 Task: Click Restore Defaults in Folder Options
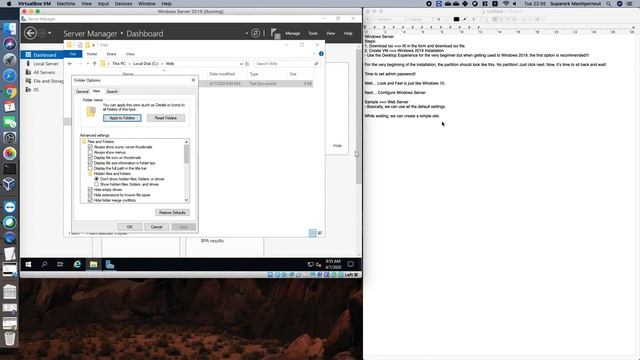point(172,213)
